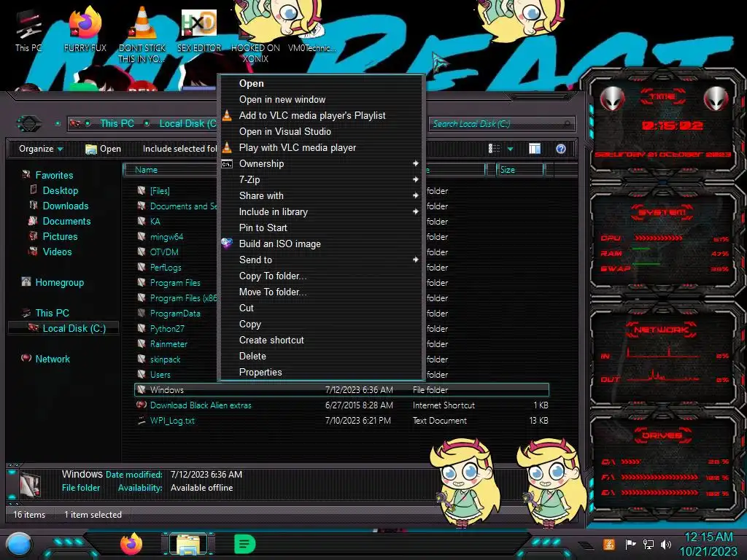Expand the Ownership submenu
Viewport: 747px width, 560px height.
[x=321, y=164]
